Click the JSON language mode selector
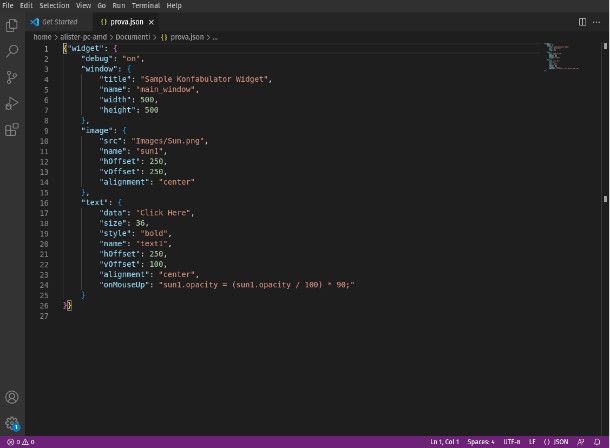610x448 pixels. click(561, 441)
